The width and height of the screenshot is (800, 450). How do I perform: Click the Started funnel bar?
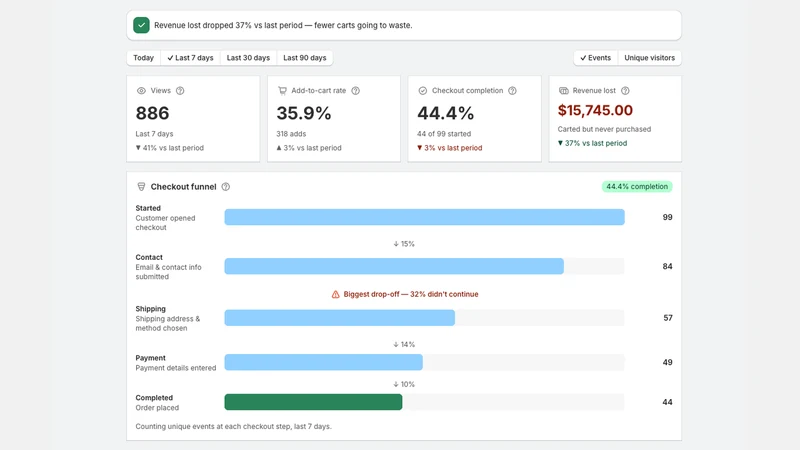click(x=424, y=217)
